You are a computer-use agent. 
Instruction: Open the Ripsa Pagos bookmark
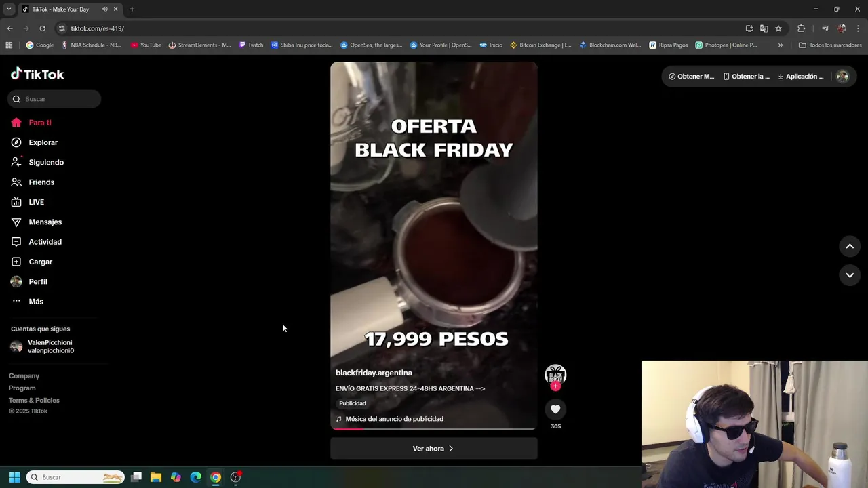pos(669,45)
